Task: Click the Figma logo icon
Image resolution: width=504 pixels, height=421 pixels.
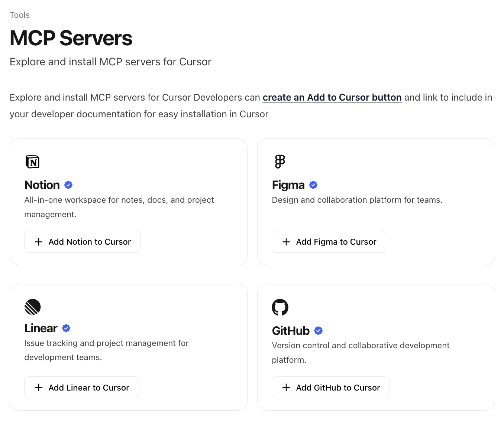Action: pos(280,161)
